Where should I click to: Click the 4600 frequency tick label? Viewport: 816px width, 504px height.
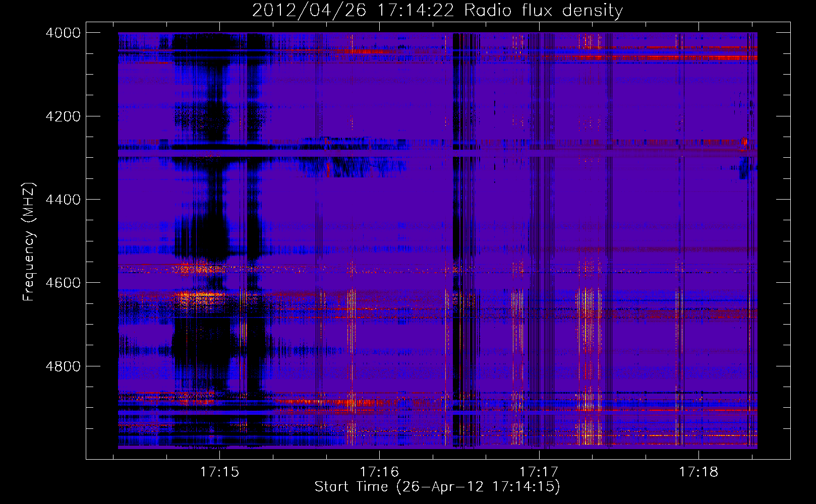click(x=63, y=283)
